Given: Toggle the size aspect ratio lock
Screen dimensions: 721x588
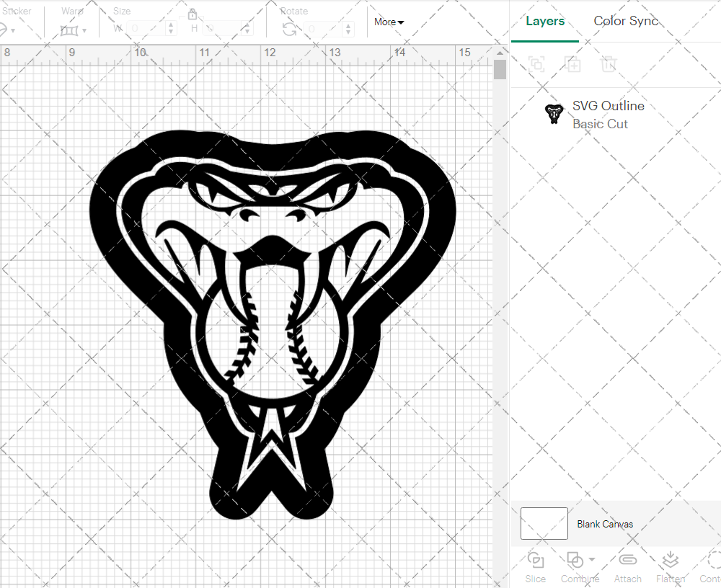Looking at the screenshot, I should click(193, 14).
